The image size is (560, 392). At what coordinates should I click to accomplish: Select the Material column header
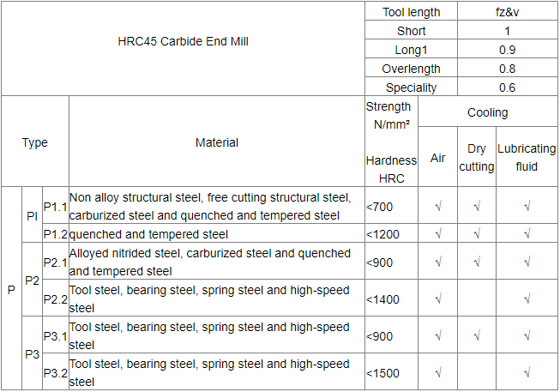point(216,142)
